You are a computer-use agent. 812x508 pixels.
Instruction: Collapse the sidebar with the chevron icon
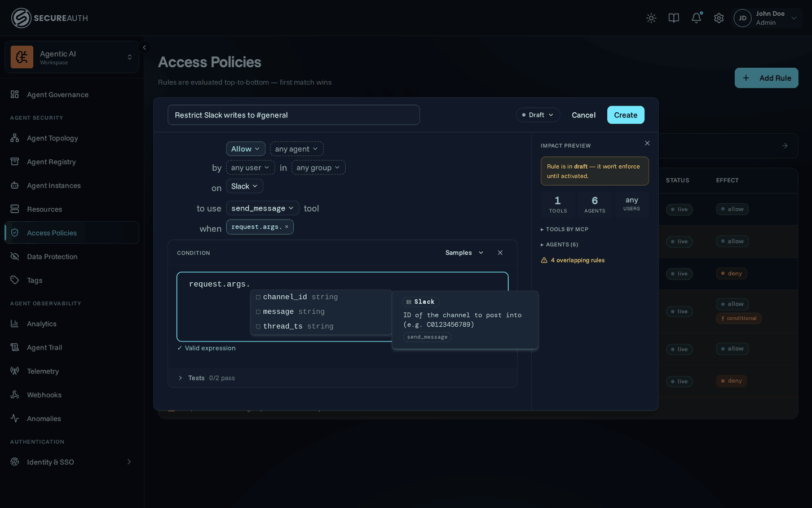[x=144, y=47]
